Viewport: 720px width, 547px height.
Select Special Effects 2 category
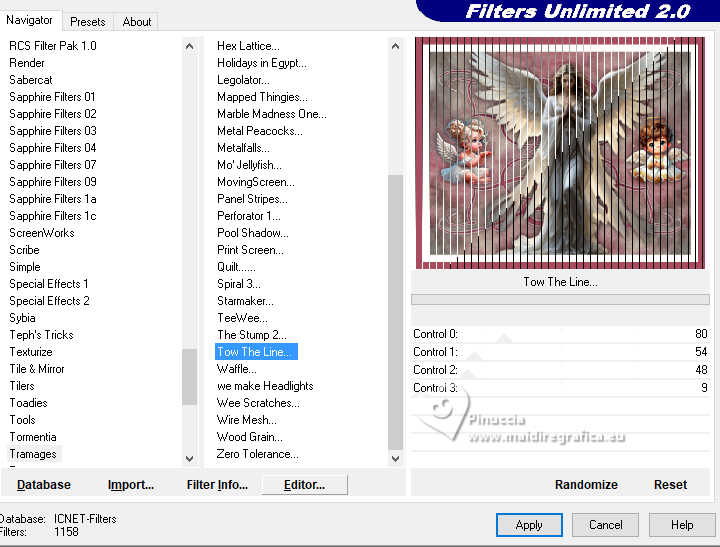(x=49, y=301)
